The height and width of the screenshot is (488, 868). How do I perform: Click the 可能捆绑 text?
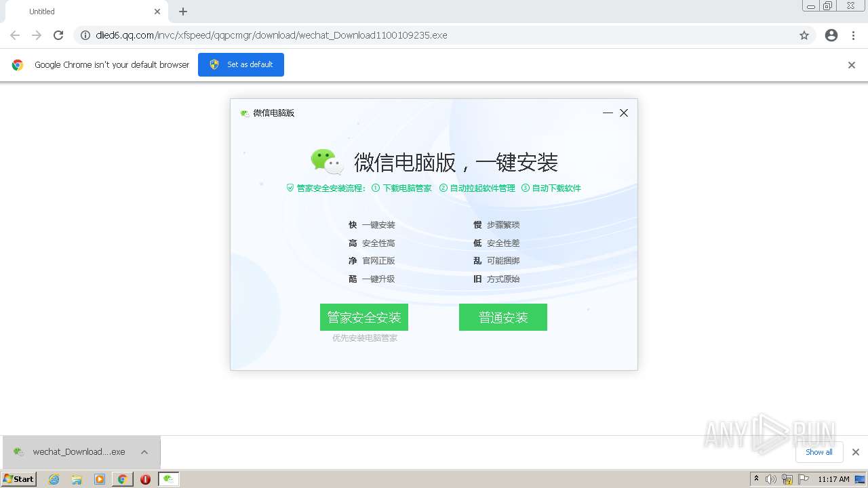[x=503, y=261]
